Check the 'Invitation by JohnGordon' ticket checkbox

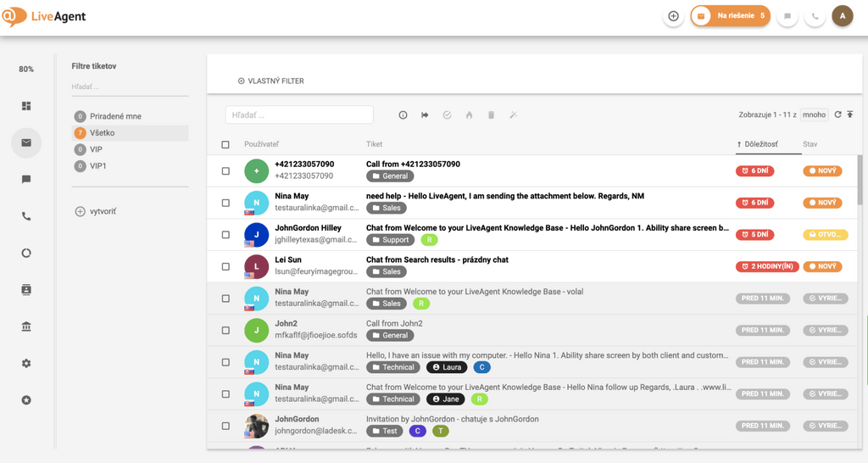pos(225,426)
